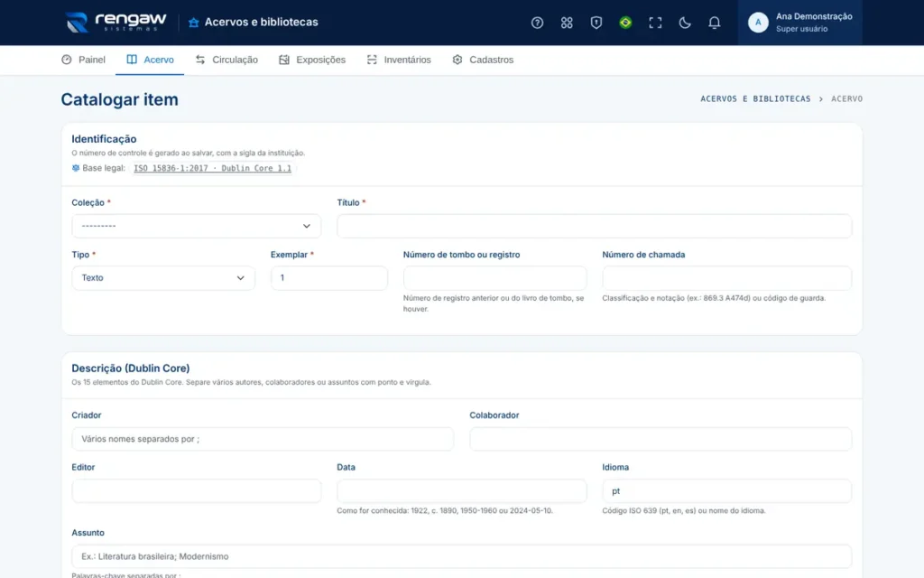
Task: Click the Base legal icon
Action: [x=76, y=168]
